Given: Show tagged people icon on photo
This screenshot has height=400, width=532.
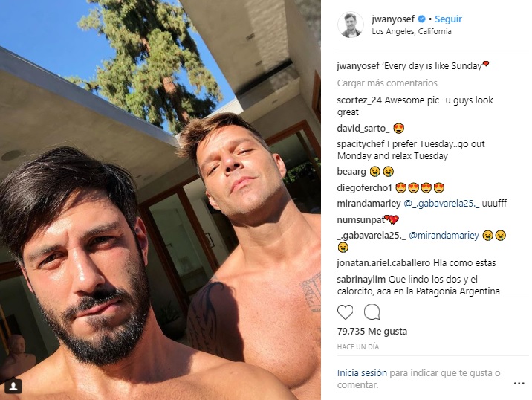Looking at the screenshot, I should tap(13, 386).
